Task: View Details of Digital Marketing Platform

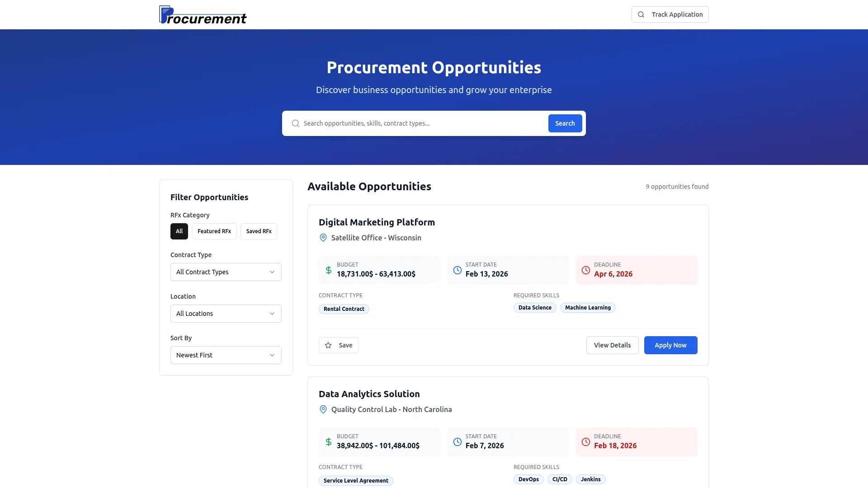Action: tap(612, 345)
